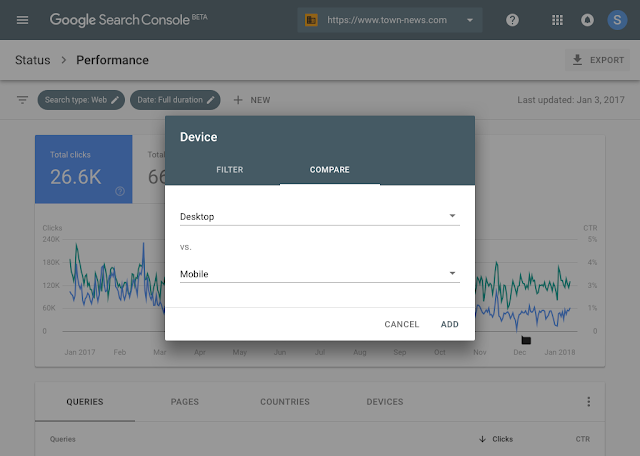Viewport: 640px width, 456px height.
Task: Click the property favicon beside town-news URL
Action: click(x=311, y=20)
